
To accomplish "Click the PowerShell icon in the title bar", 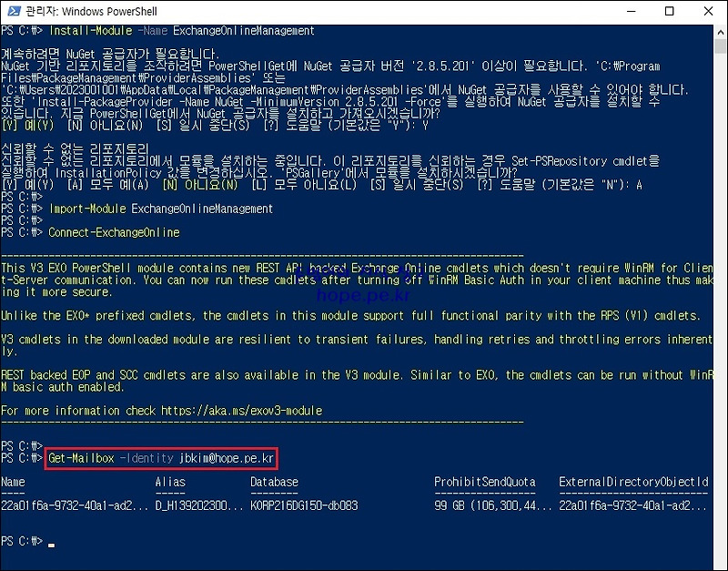I will pos(9,12).
